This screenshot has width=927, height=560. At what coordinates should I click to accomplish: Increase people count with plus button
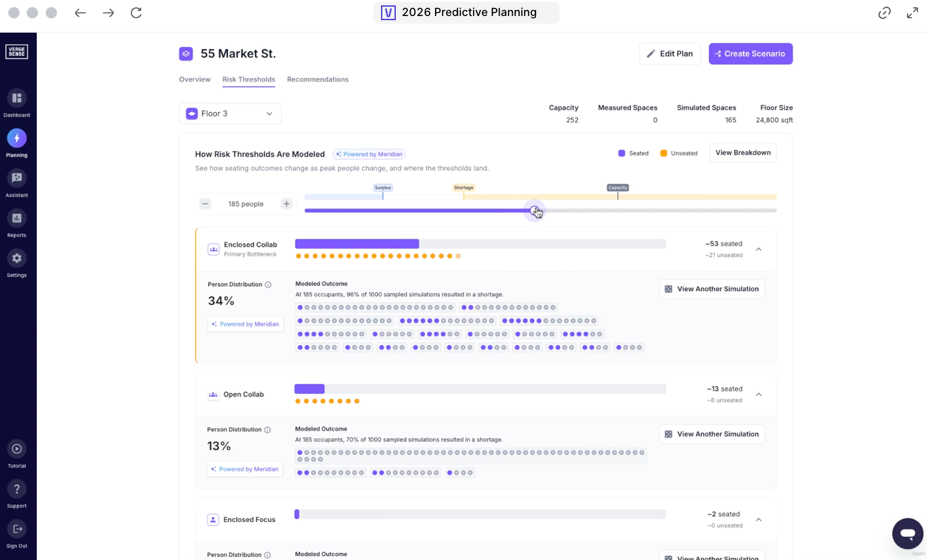coord(287,203)
